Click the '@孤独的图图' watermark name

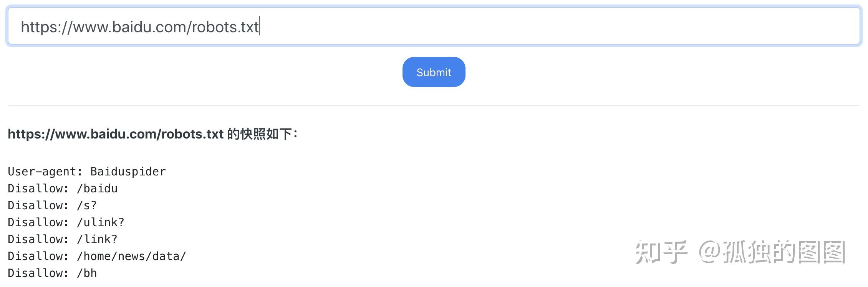[x=772, y=252]
